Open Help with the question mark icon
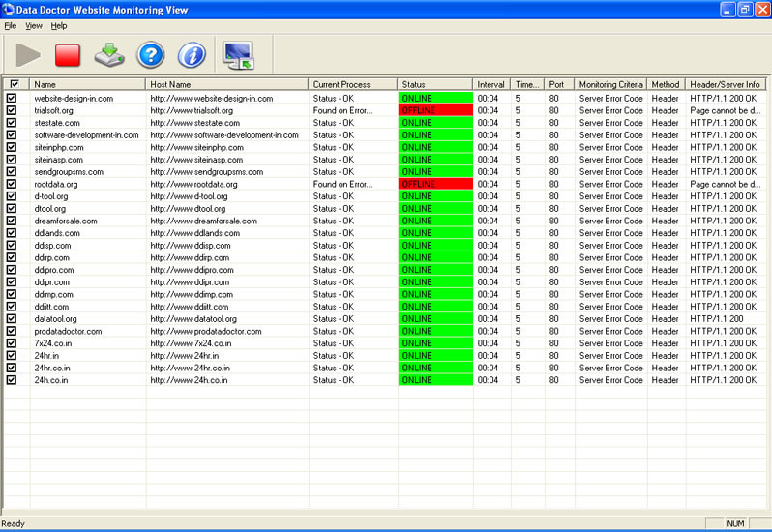 click(x=151, y=55)
